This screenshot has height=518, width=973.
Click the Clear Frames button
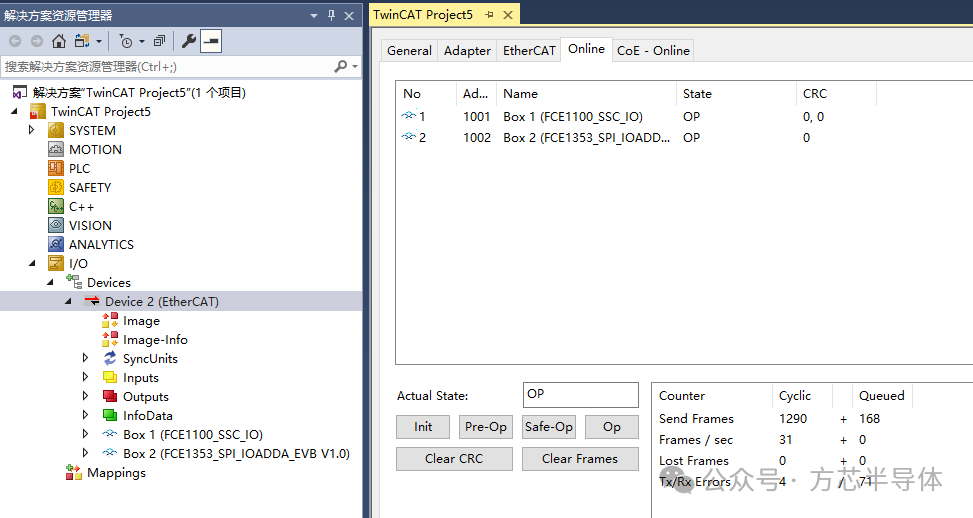(580, 458)
